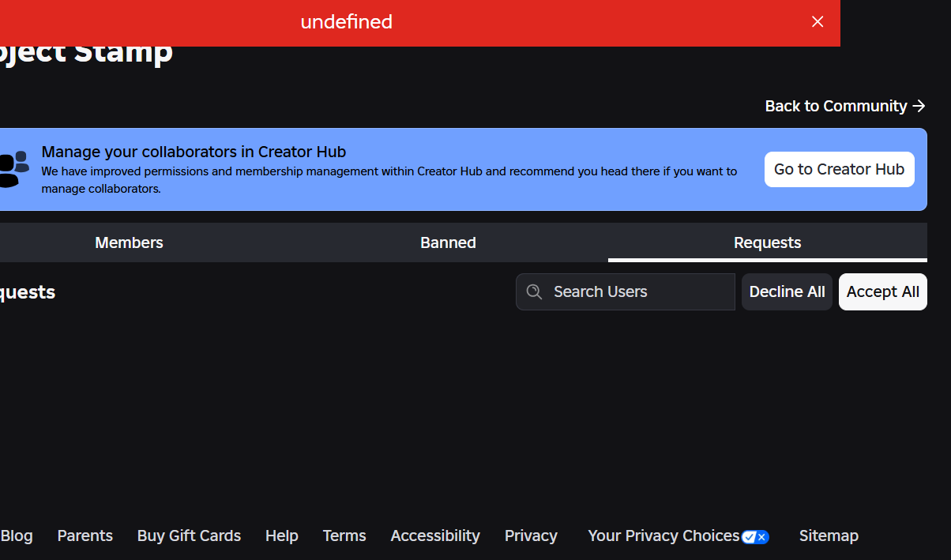Open Buy Gift Cards link
951x560 pixels.
[189, 536]
